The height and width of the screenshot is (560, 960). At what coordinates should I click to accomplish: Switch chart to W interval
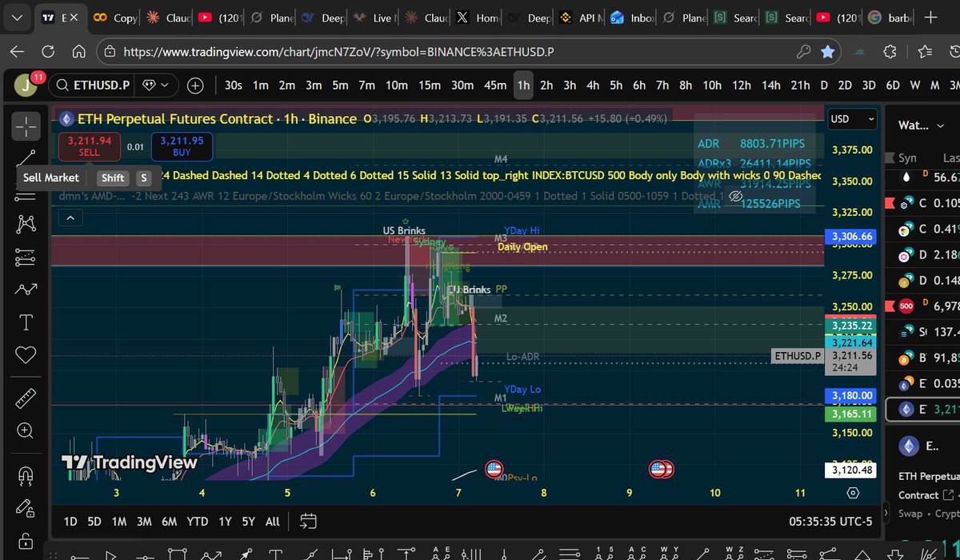tap(914, 86)
